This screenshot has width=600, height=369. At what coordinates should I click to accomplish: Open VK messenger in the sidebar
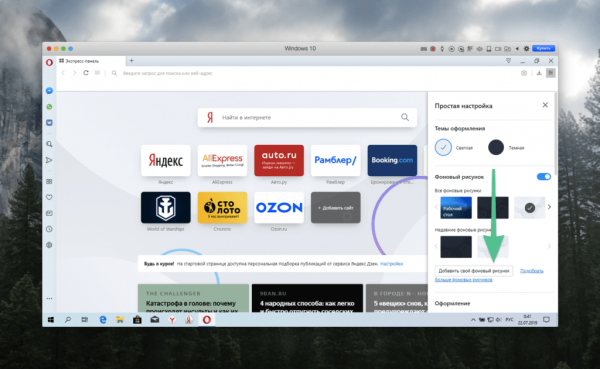[49, 123]
